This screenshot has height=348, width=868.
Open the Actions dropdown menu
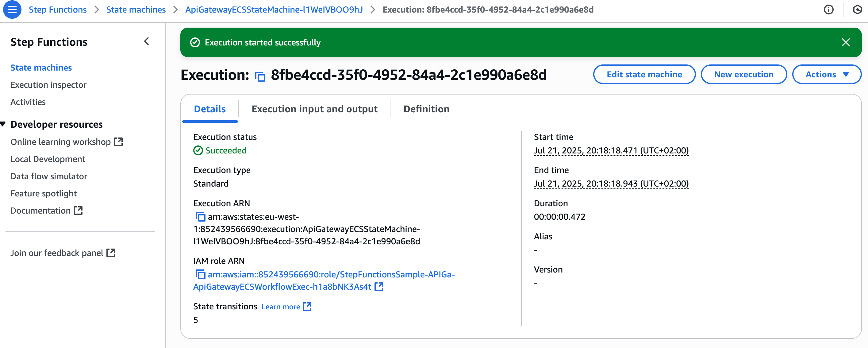[827, 74]
